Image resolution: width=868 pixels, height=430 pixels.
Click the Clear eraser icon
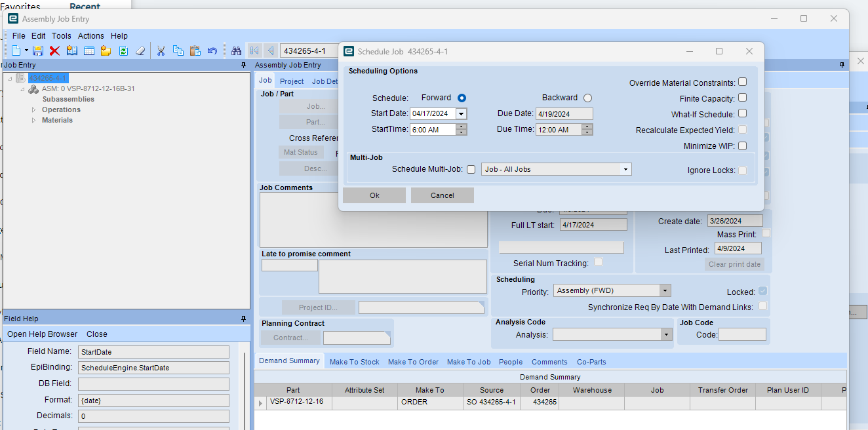(x=140, y=51)
